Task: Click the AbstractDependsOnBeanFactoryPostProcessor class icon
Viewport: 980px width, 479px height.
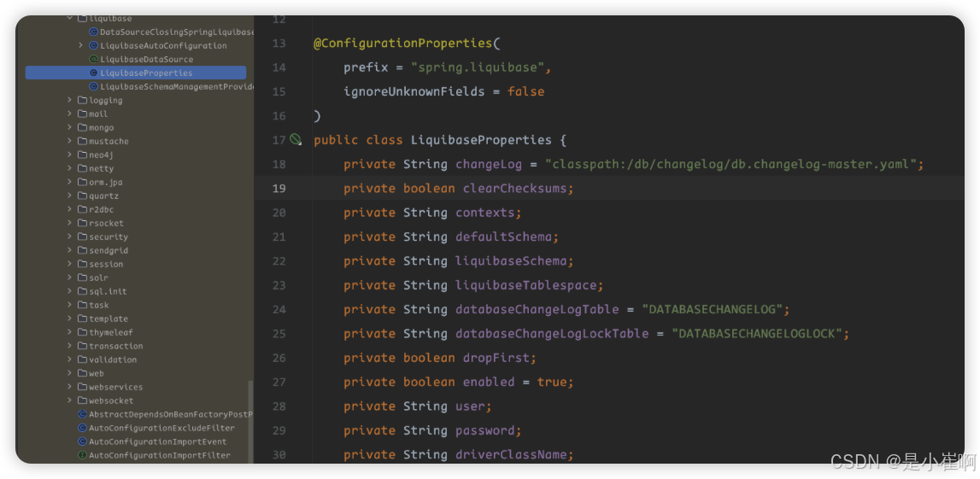Action: (82, 415)
